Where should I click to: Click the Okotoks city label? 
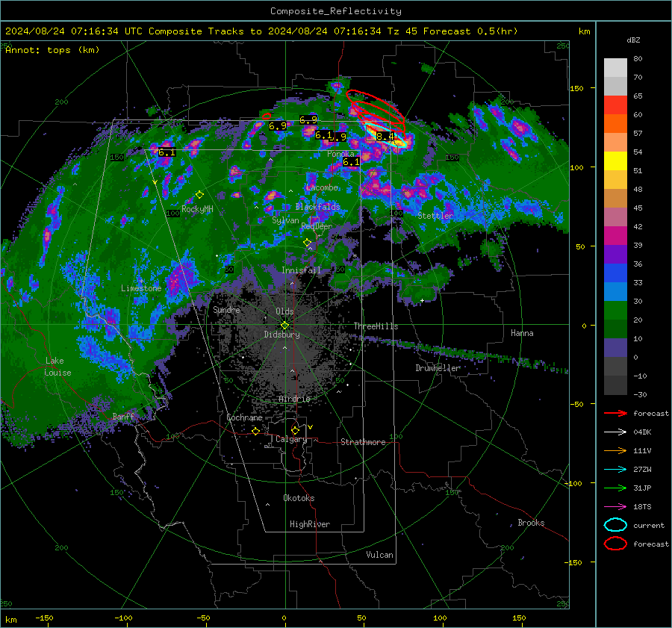(299, 498)
